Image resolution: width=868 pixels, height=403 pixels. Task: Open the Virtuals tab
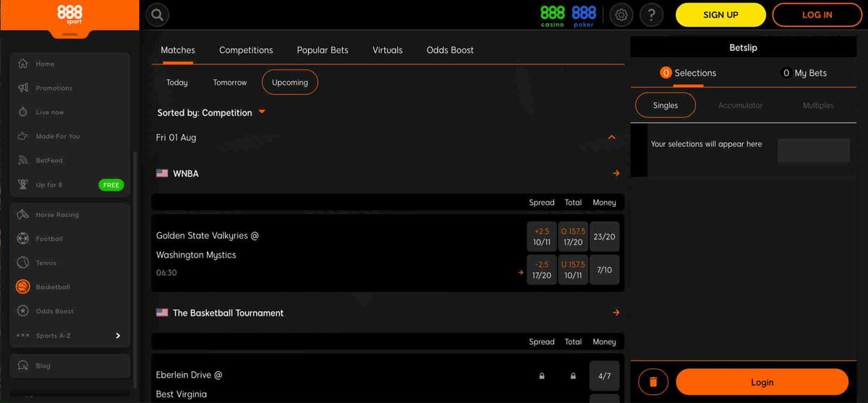pyautogui.click(x=388, y=50)
